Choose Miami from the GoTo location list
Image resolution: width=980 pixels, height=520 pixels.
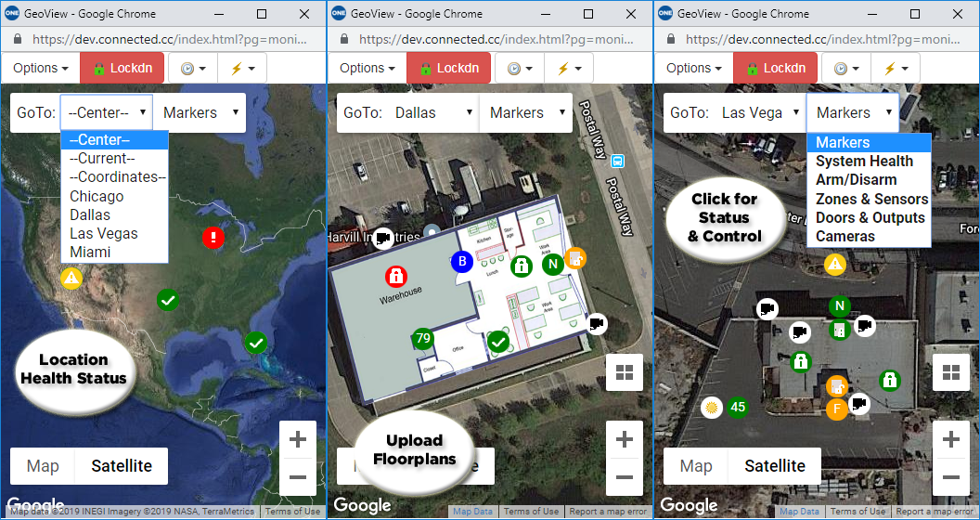pyautogui.click(x=90, y=253)
